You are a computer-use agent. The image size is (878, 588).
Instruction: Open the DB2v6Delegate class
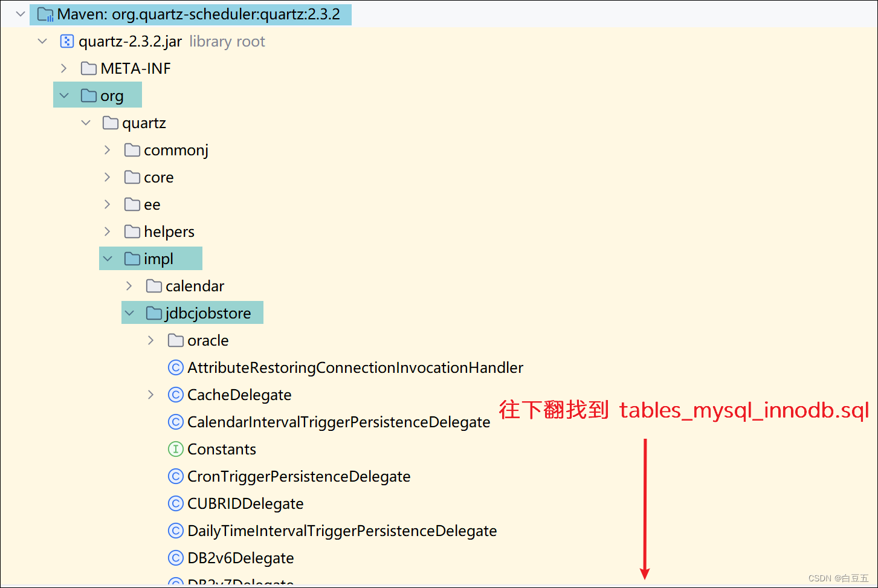coord(240,558)
